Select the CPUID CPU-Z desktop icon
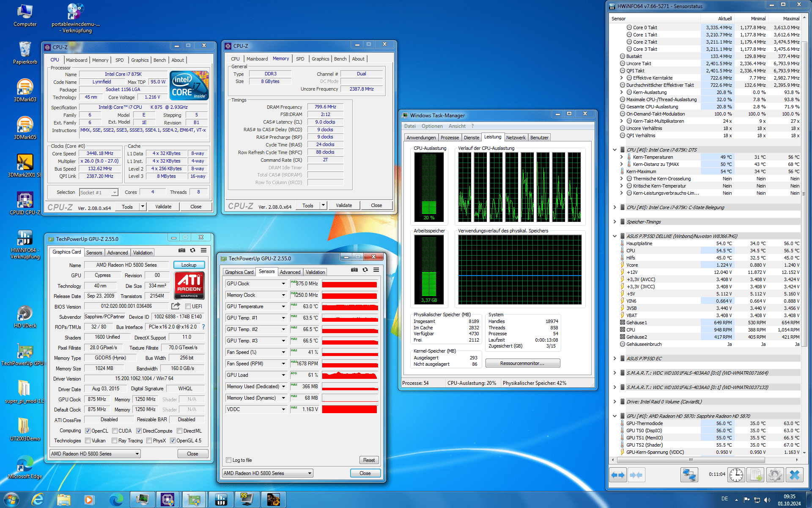Image resolution: width=812 pixels, height=508 pixels. [25, 203]
